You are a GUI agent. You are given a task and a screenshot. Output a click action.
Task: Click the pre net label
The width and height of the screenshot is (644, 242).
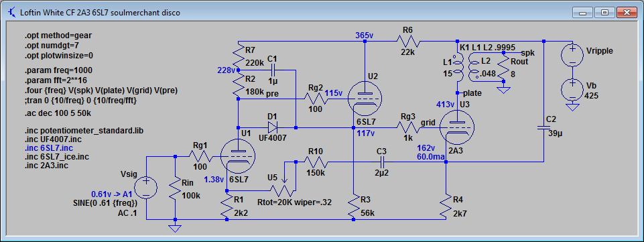pos(272,94)
